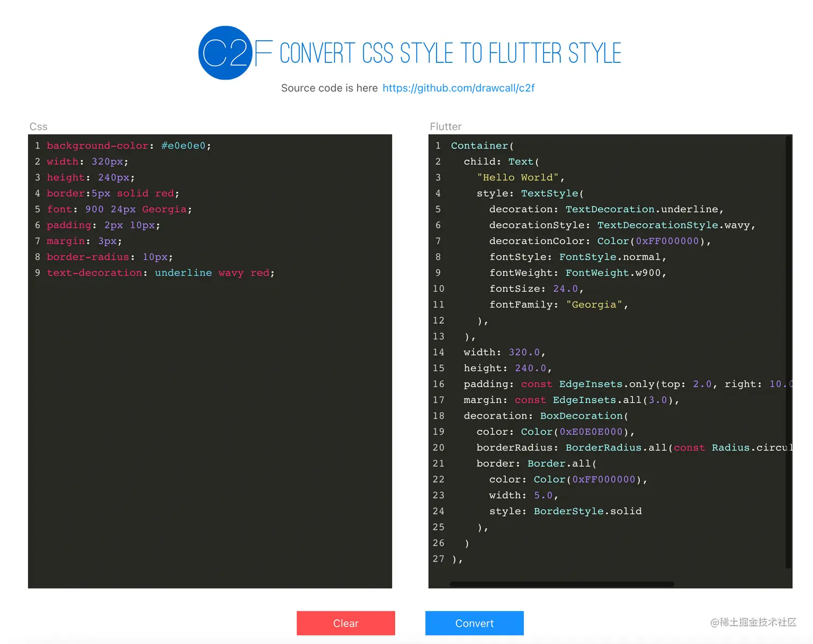Image resolution: width=813 pixels, height=644 pixels.
Task: Click the 'fontFamily: "Georgia"' line
Action: pyautogui.click(x=559, y=305)
